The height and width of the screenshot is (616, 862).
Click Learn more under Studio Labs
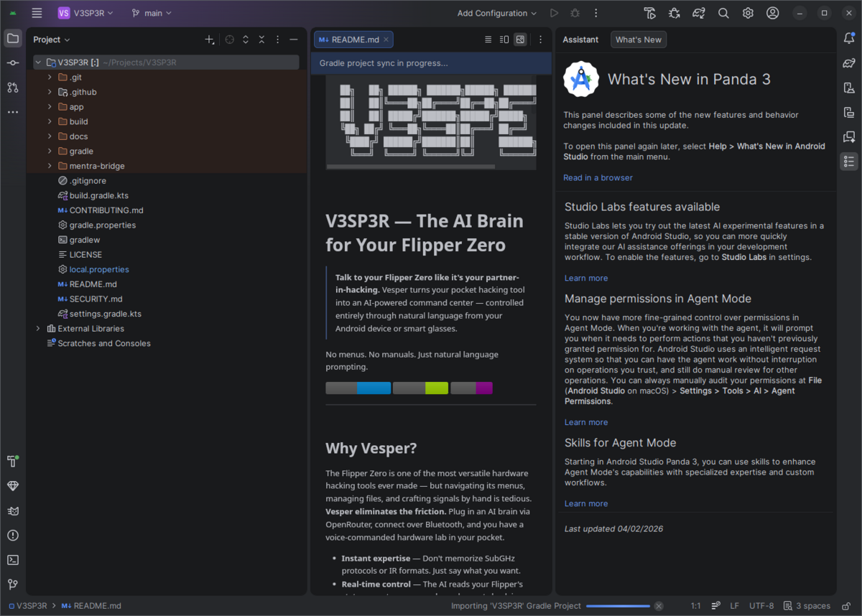[586, 278]
